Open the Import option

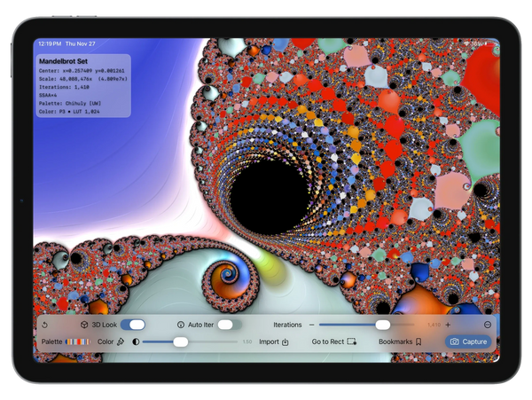coord(274,341)
